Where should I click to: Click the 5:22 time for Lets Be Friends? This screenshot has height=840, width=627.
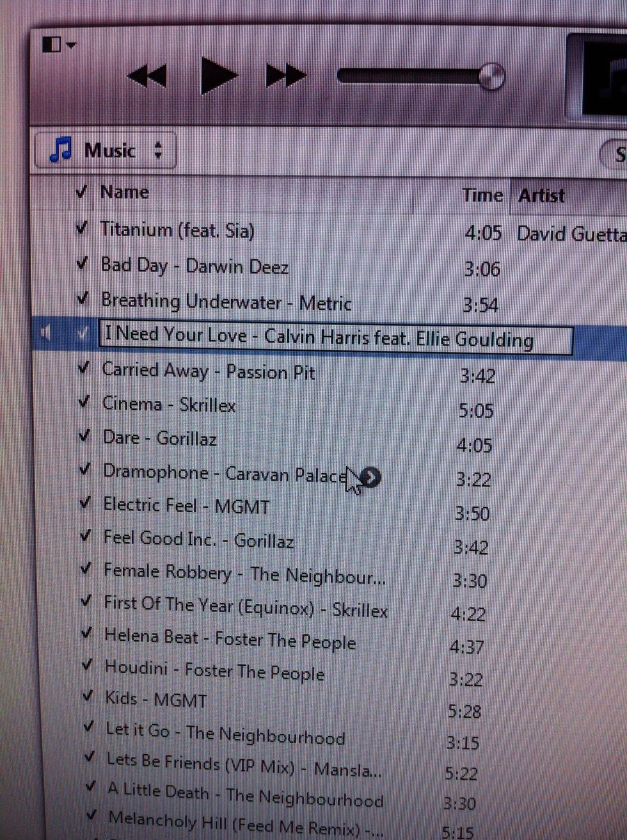coord(461,773)
